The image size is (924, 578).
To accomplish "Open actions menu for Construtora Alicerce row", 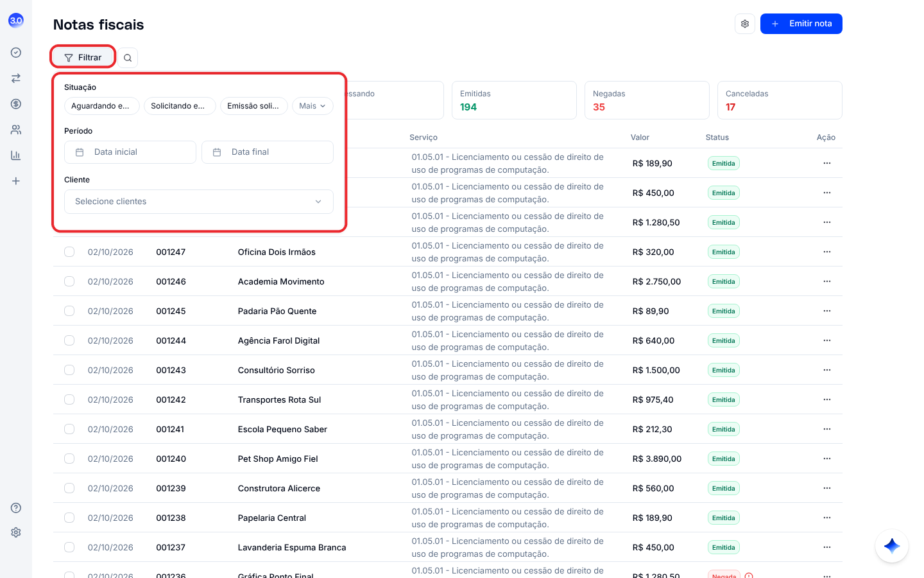I will tap(827, 488).
